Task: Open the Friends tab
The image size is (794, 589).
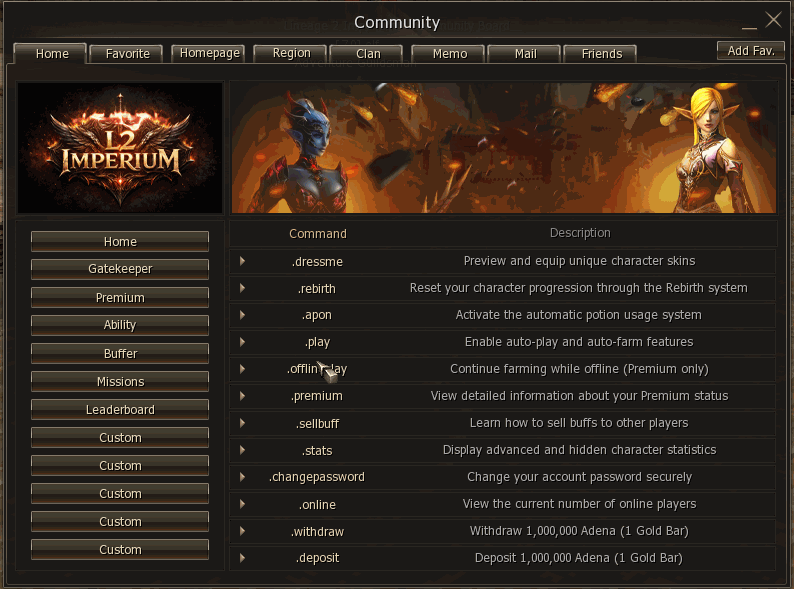Action: click(601, 54)
